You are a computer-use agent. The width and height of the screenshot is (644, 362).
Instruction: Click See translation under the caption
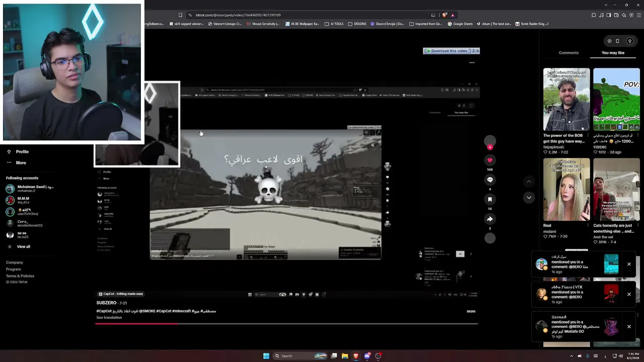coord(109,318)
